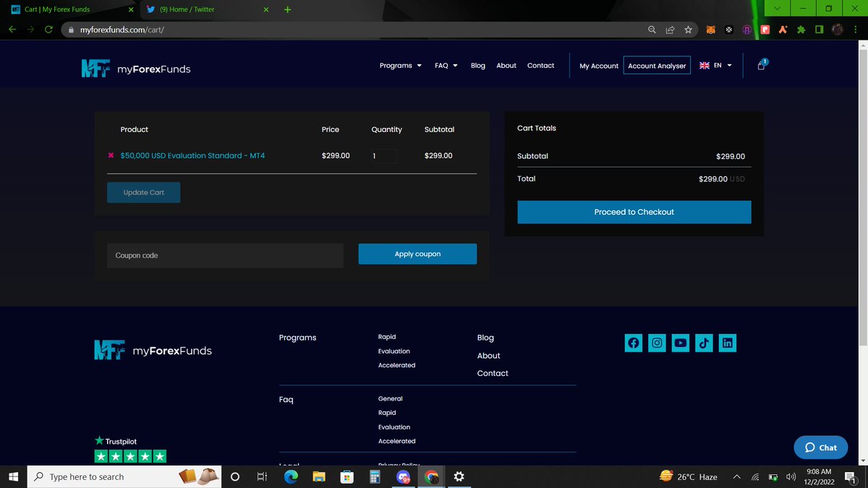
Task: Open the Chat support widget
Action: click(x=820, y=448)
